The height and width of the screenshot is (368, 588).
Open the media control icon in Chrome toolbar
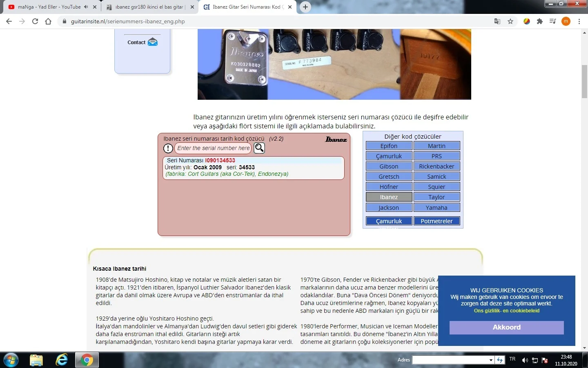[x=553, y=21]
